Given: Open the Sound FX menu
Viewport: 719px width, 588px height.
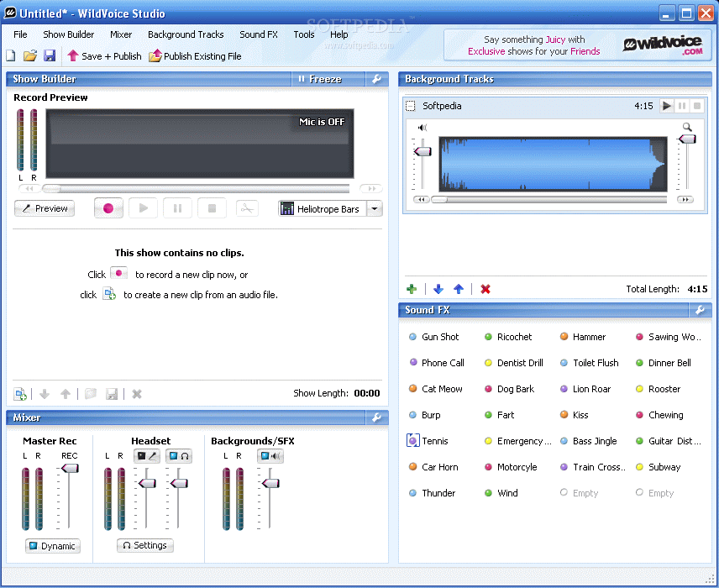Looking at the screenshot, I should pos(258,34).
